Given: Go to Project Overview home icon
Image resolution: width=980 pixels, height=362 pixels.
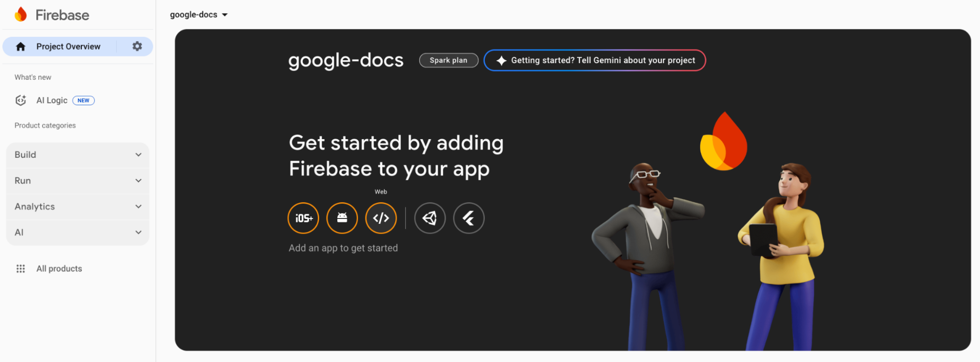Looking at the screenshot, I should (21, 47).
